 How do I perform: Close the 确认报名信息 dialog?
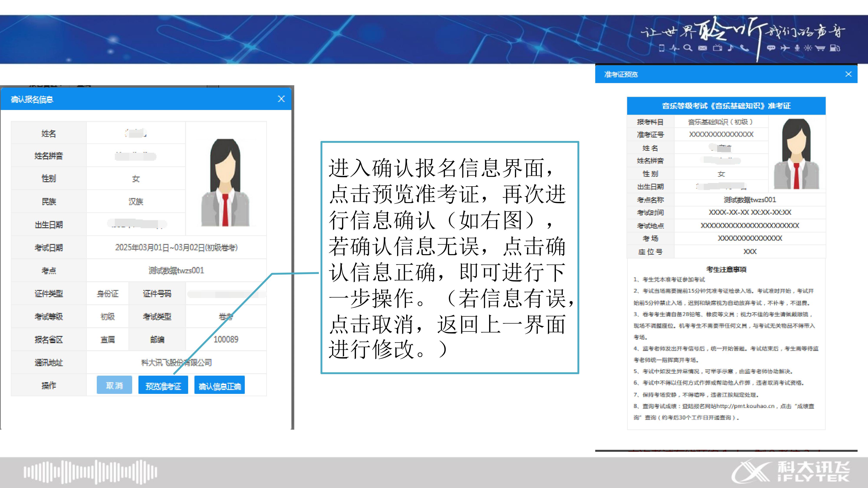click(281, 99)
